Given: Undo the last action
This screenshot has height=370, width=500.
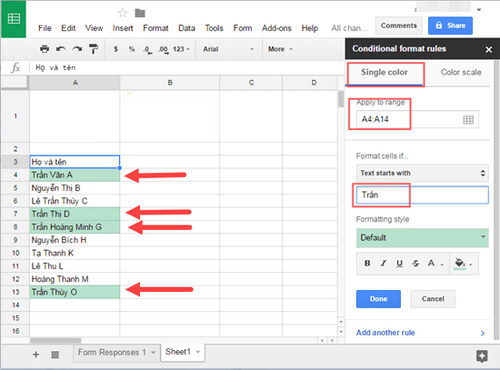Looking at the screenshot, I should [x=61, y=49].
